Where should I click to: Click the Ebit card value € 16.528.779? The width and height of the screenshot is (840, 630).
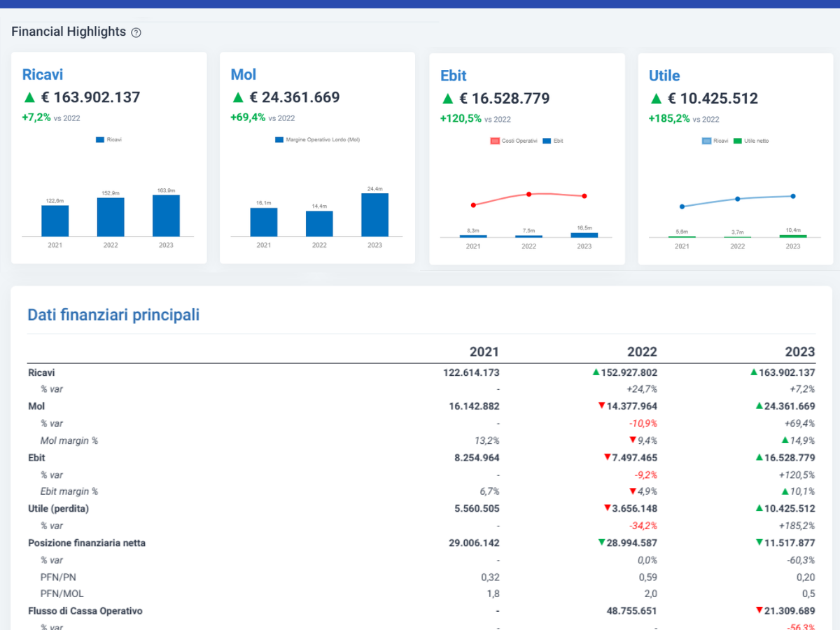[x=504, y=99]
